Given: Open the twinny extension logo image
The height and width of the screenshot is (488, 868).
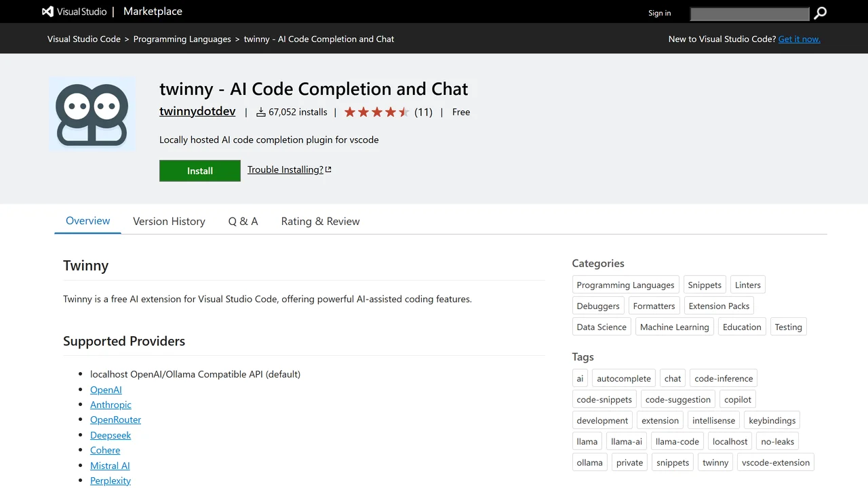Looking at the screenshot, I should [92, 114].
